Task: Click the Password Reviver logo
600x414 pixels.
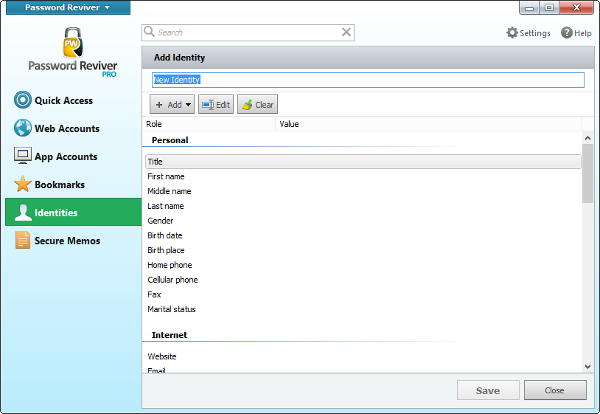Action: (73, 52)
